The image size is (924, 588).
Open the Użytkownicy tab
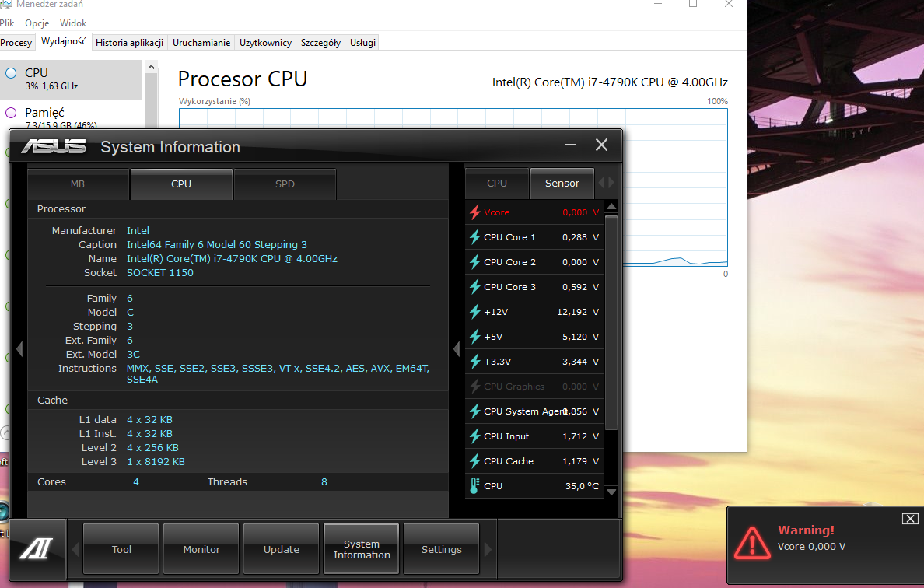pos(266,43)
